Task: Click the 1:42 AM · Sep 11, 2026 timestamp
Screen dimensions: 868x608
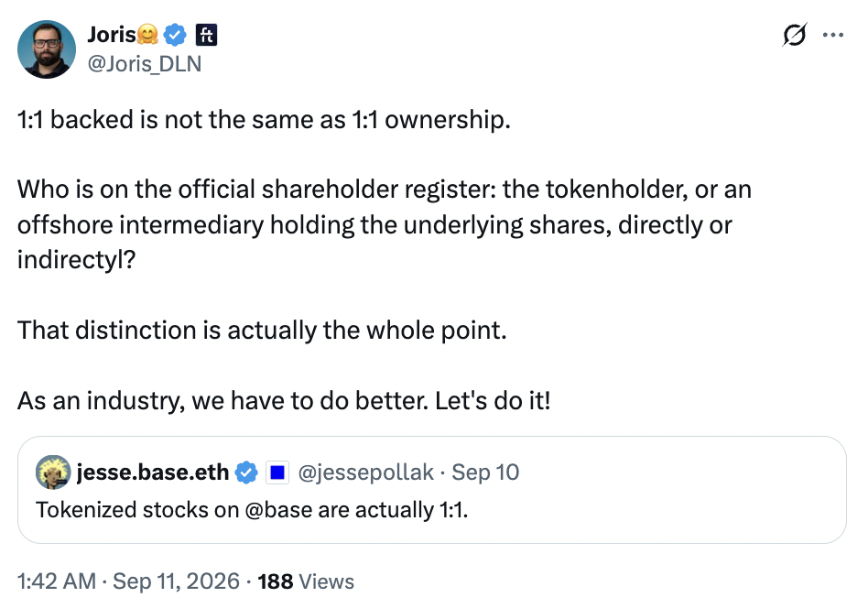Action: tap(128, 581)
